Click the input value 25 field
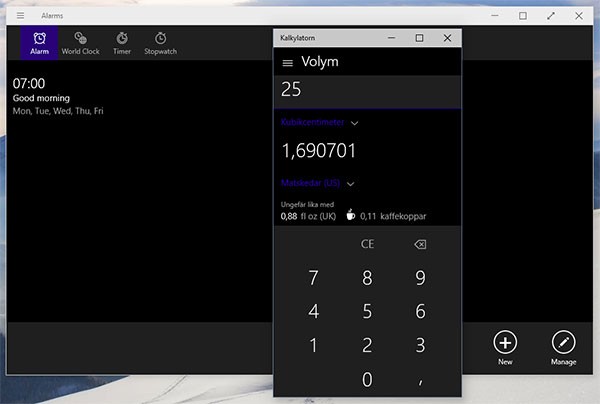600x404 pixels. point(367,90)
